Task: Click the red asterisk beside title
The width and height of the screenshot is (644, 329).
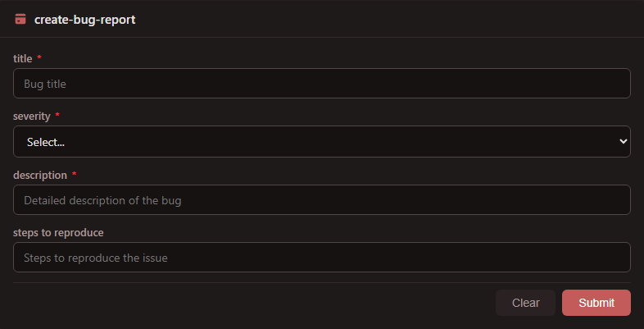Action: coord(39,58)
